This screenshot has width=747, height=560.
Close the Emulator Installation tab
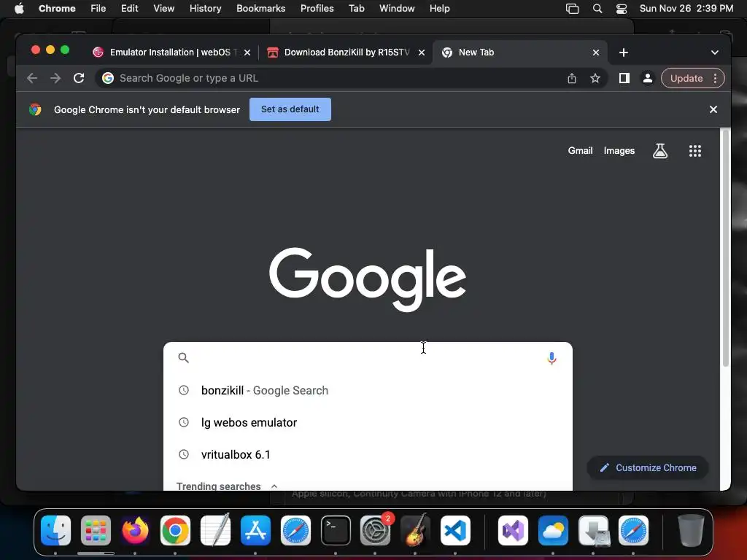point(247,52)
